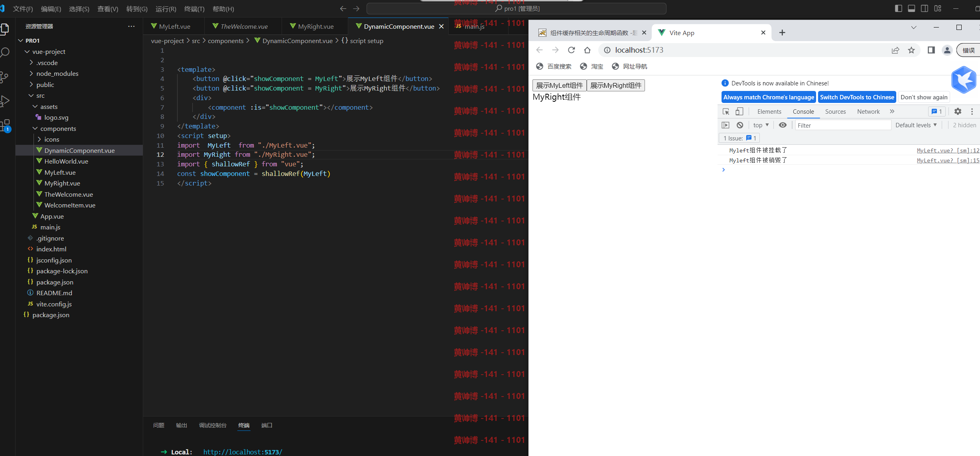Click Always match Chrome's language
This screenshot has height=456, width=980.
tap(769, 97)
